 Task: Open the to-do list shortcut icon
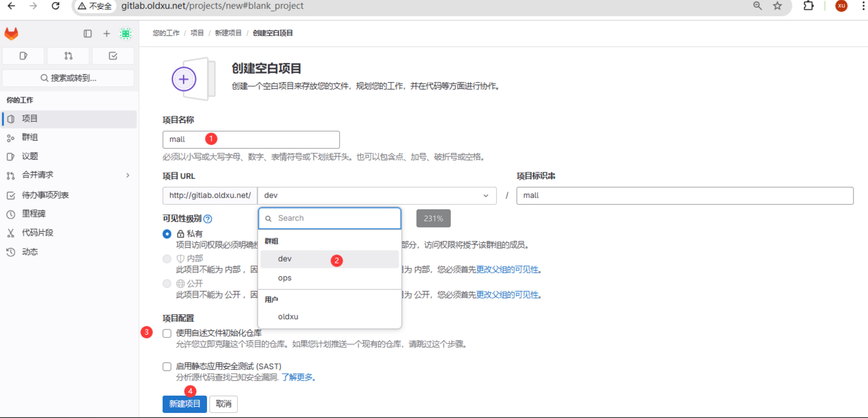[x=113, y=56]
